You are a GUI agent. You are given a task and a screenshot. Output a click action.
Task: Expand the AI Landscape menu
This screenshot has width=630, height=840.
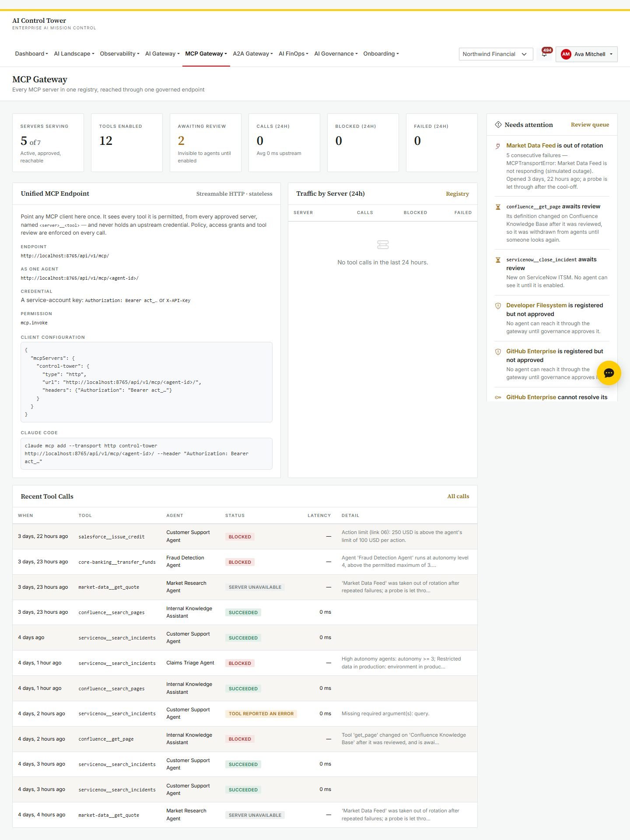pyautogui.click(x=74, y=54)
